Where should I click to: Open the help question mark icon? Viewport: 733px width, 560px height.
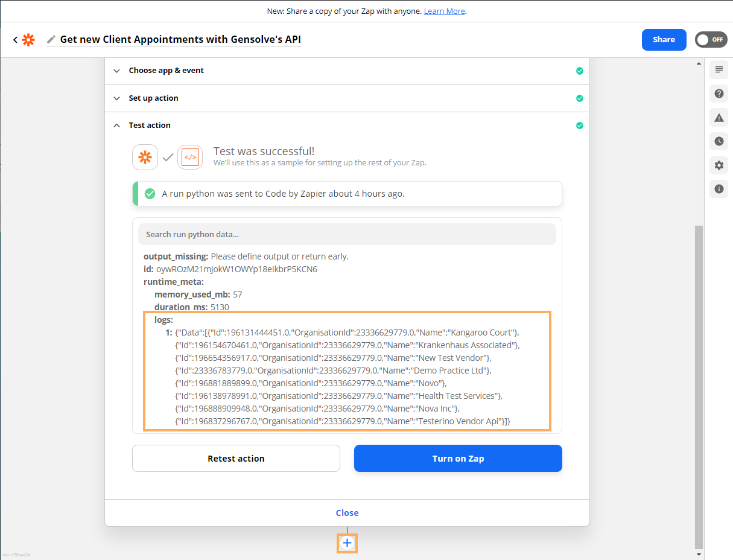click(x=719, y=94)
